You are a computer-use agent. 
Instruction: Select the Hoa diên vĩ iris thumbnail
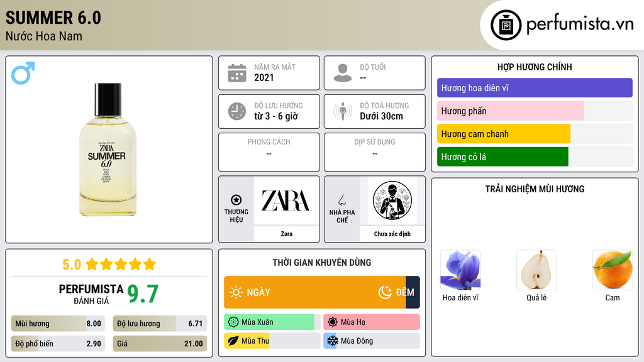460,270
